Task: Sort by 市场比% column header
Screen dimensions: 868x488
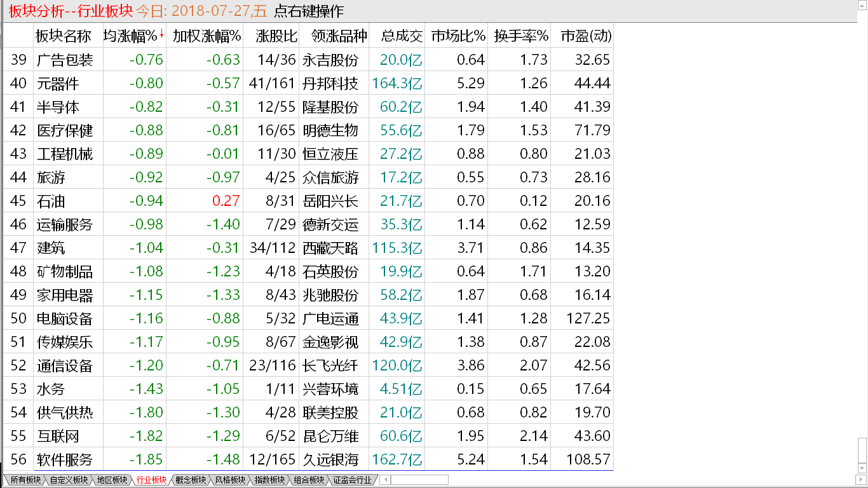Action: click(x=458, y=36)
